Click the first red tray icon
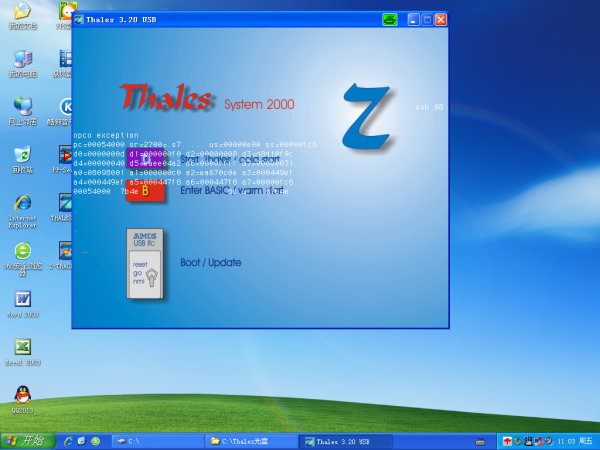This screenshot has height=450, width=600. (x=507, y=442)
